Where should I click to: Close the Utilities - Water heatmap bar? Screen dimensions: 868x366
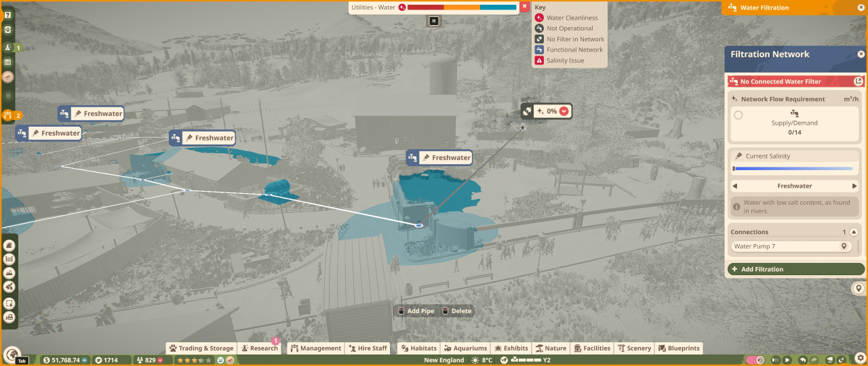click(524, 7)
